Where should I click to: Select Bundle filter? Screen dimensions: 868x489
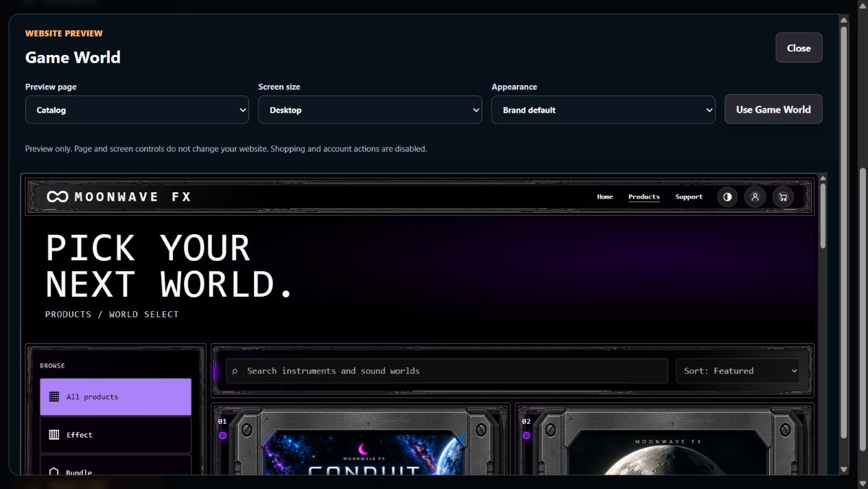(x=115, y=465)
